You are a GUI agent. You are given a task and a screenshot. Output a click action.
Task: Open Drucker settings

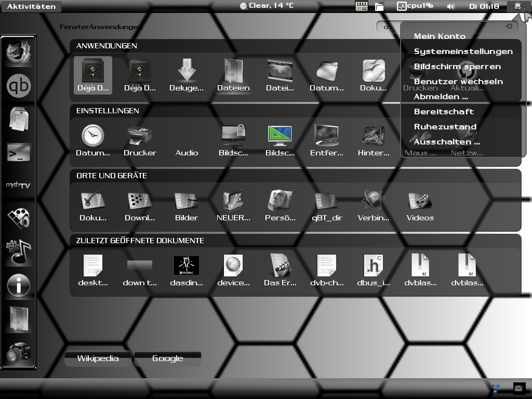pos(140,140)
